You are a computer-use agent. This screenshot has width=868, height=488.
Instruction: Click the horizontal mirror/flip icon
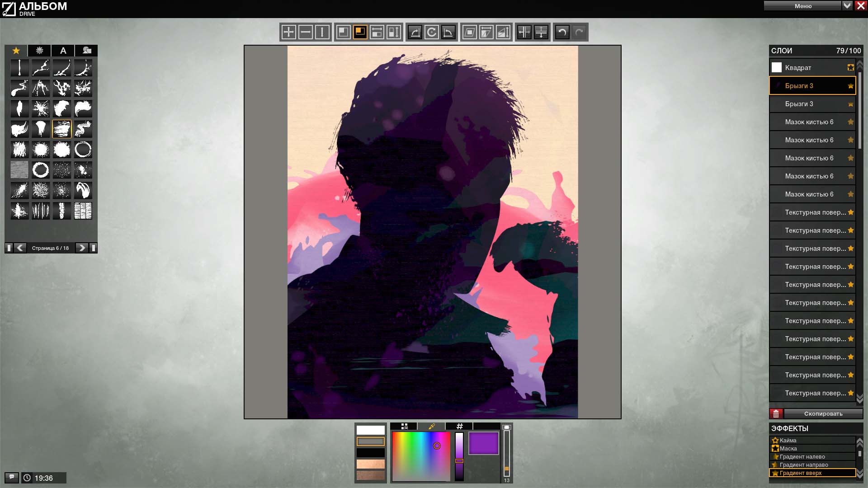click(524, 32)
